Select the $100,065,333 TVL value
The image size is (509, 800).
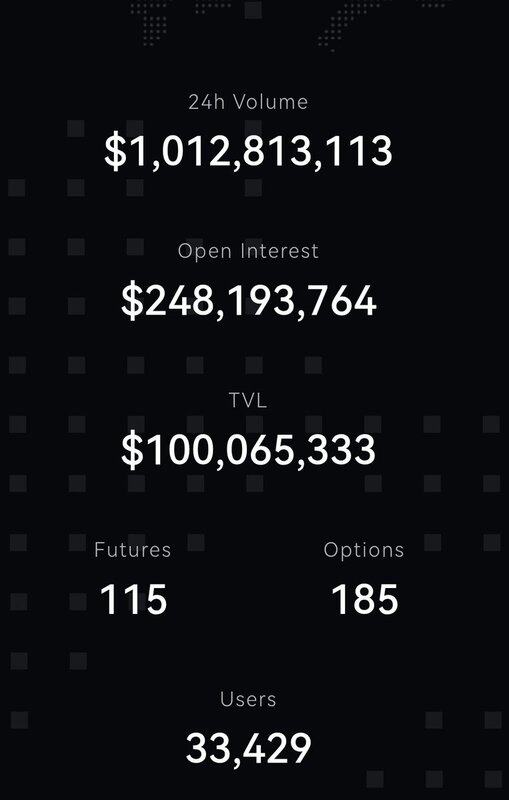click(248, 449)
